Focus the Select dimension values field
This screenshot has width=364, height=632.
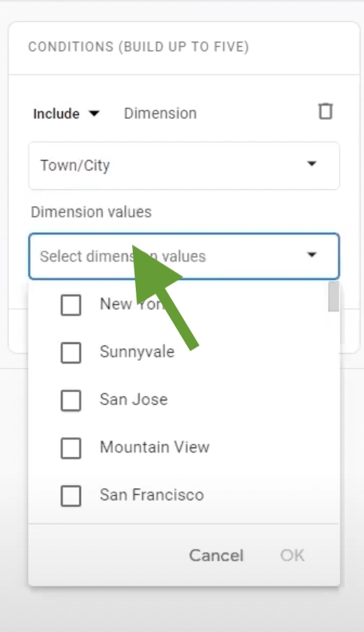[x=184, y=257]
